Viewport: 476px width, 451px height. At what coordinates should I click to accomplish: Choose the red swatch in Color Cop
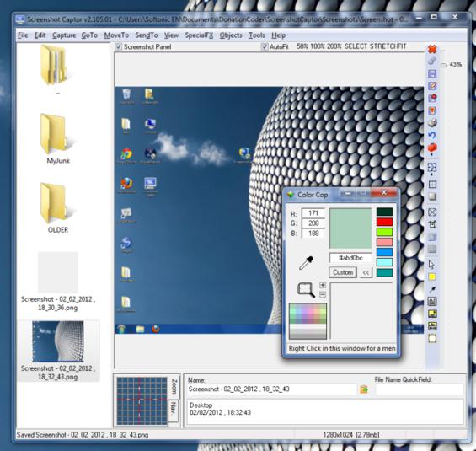pos(385,222)
